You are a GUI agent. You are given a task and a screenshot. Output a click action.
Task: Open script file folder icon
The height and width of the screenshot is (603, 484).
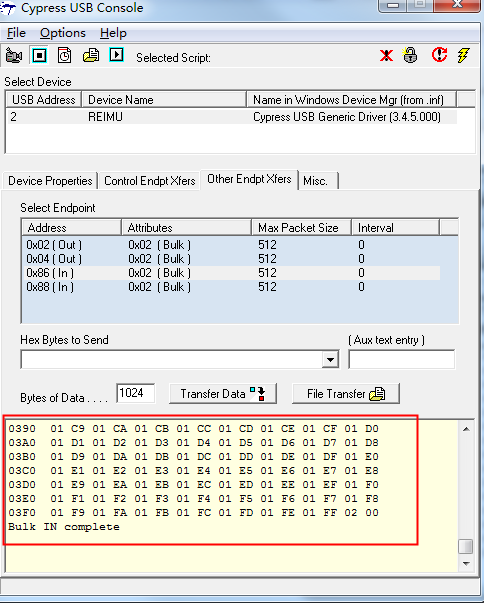click(91, 56)
